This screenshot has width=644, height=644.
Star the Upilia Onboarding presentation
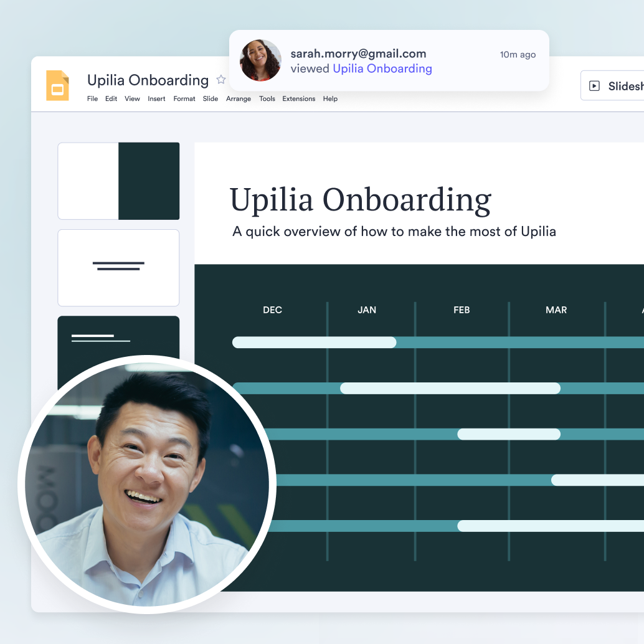(221, 80)
